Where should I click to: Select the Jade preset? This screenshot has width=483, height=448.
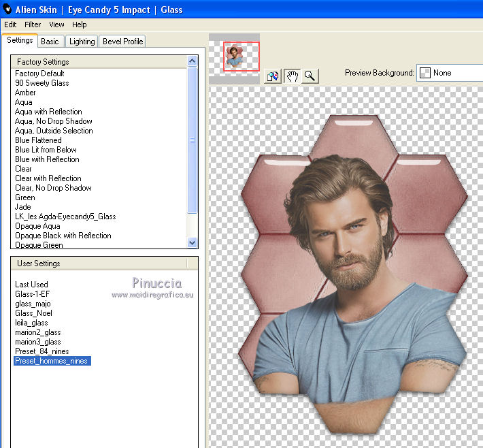click(x=23, y=207)
